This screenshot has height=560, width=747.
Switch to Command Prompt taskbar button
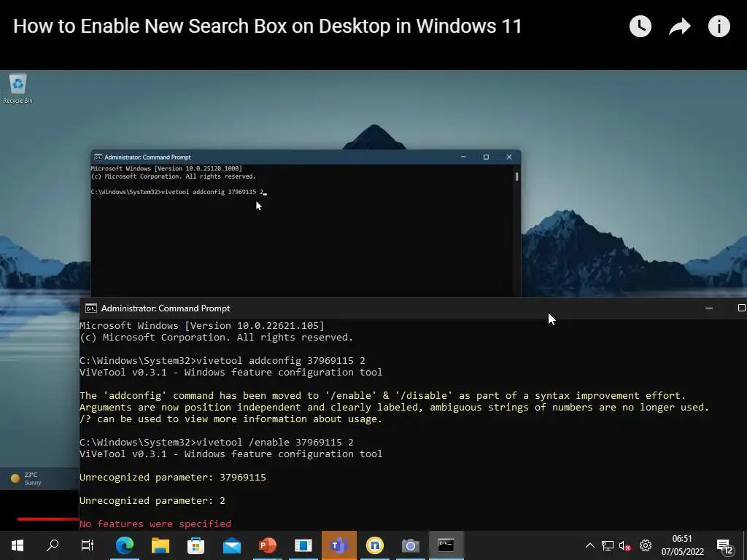[x=446, y=545]
